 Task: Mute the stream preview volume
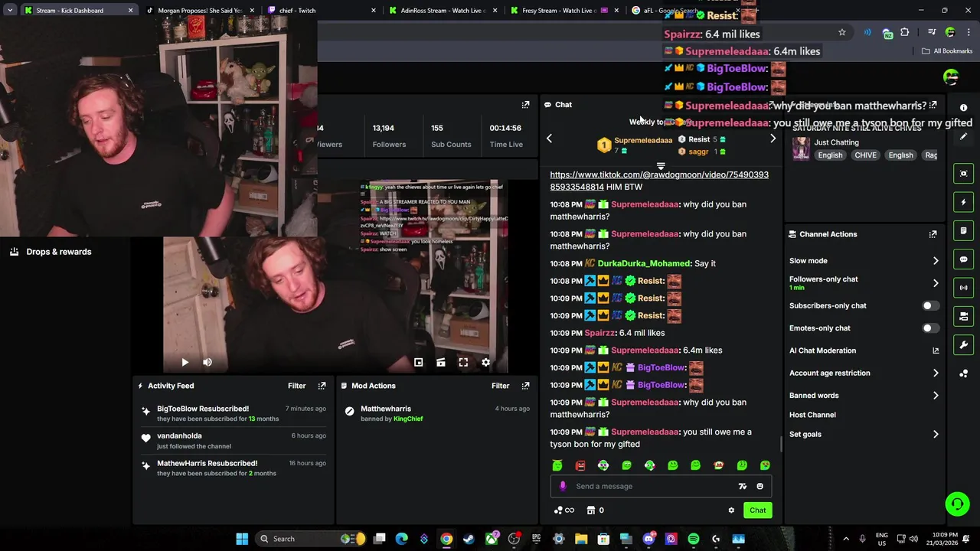click(x=207, y=362)
